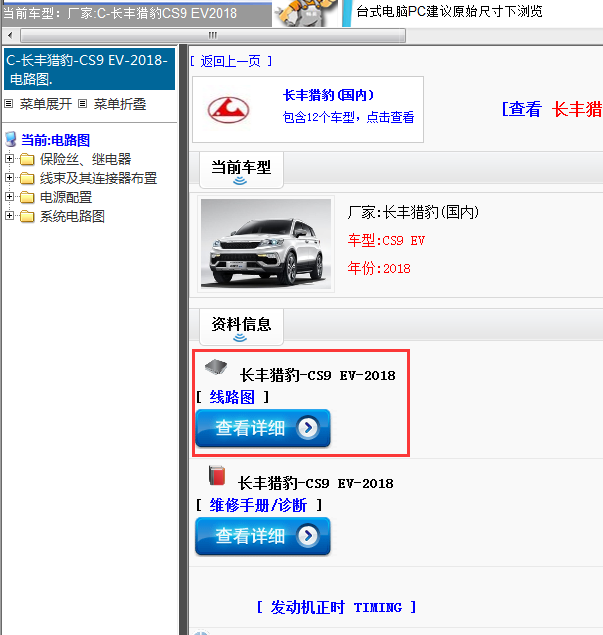Open the 线束及其连接器布置 folder icon
The height and width of the screenshot is (635, 603).
click(x=27, y=178)
